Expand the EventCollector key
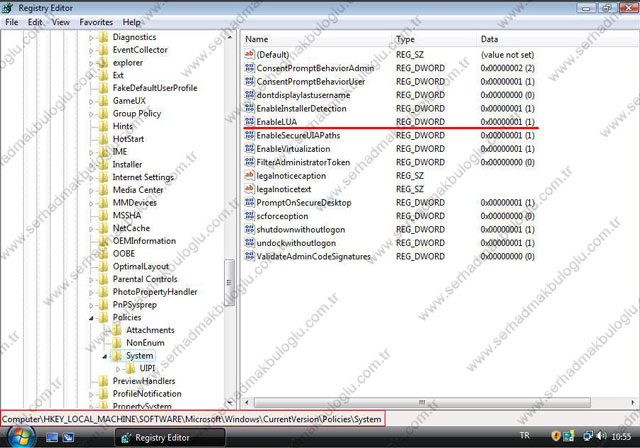This screenshot has width=640, height=448. pyautogui.click(x=91, y=50)
